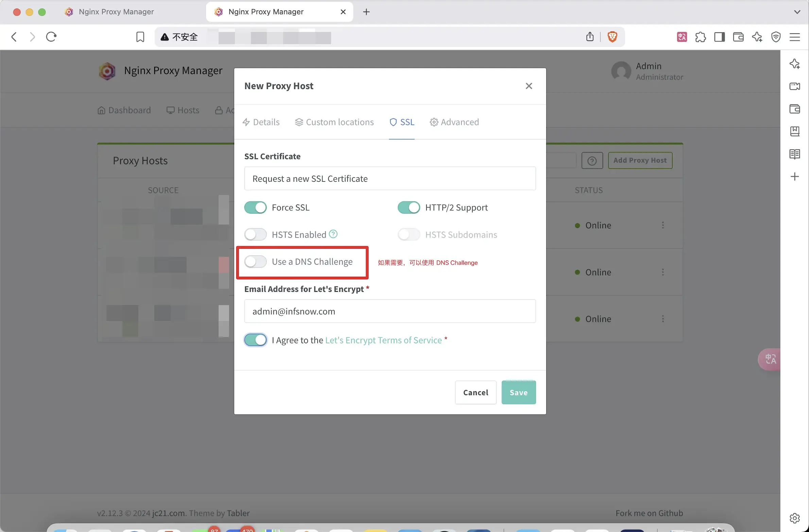Open the share icon in the address bar

point(590,37)
